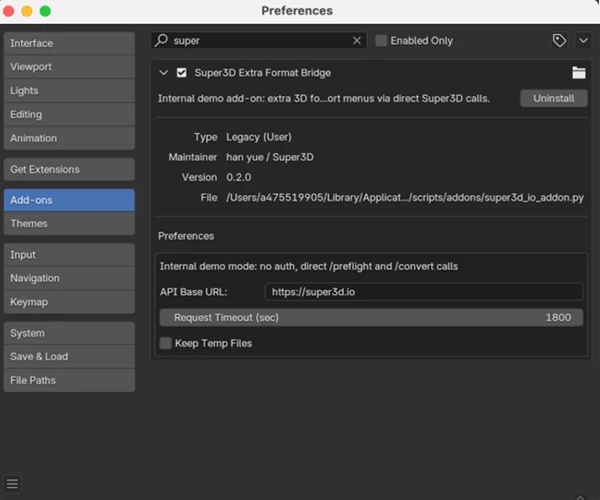Uninstall the Super3D add-on

click(553, 99)
